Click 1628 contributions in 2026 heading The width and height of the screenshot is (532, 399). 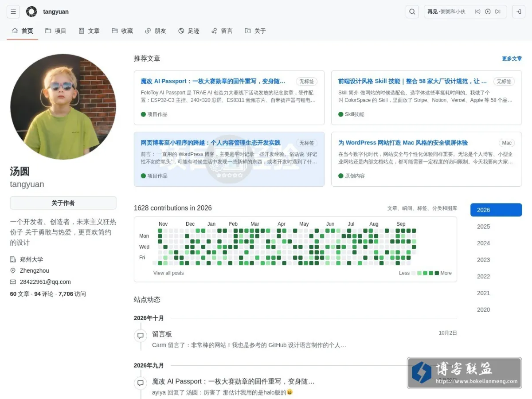[x=173, y=208]
